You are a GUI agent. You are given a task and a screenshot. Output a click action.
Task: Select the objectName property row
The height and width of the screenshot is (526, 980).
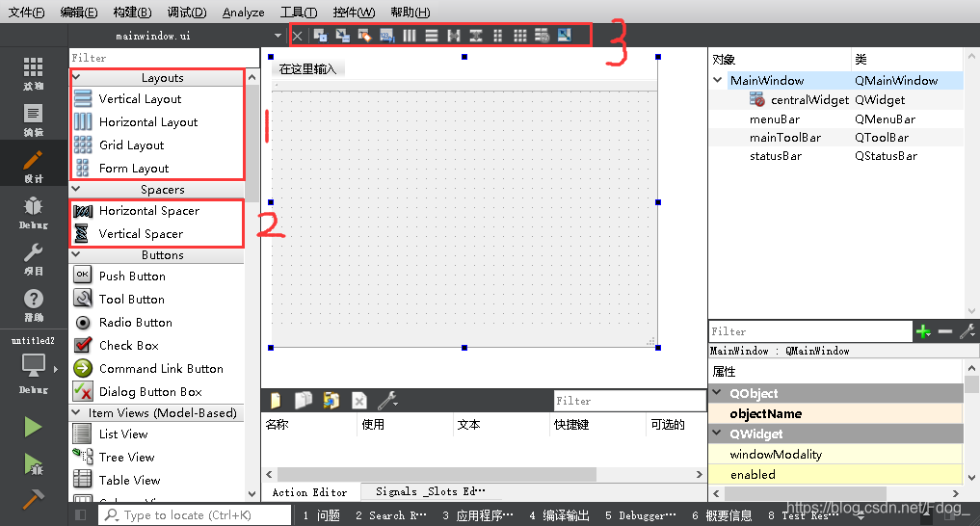point(835,413)
